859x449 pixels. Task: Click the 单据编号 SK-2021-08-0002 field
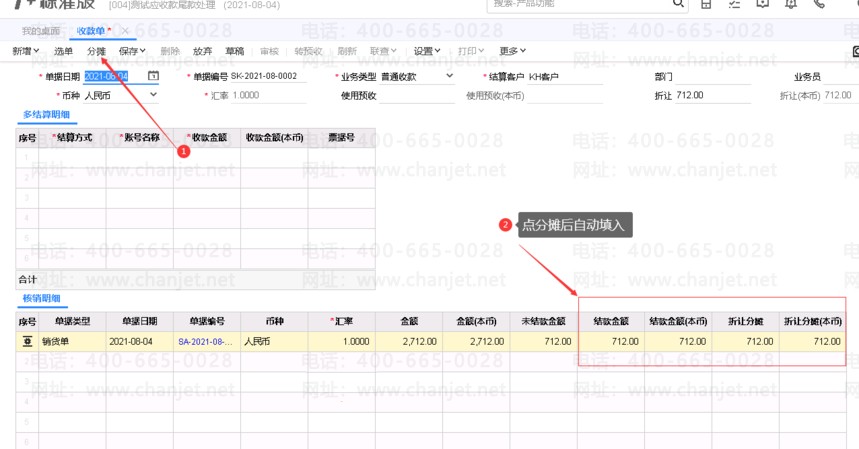pyautogui.click(x=268, y=76)
